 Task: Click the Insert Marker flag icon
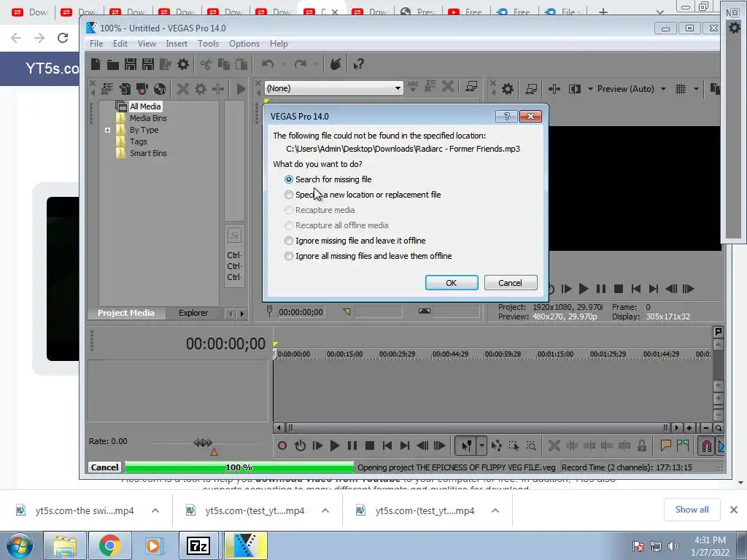pos(665,446)
